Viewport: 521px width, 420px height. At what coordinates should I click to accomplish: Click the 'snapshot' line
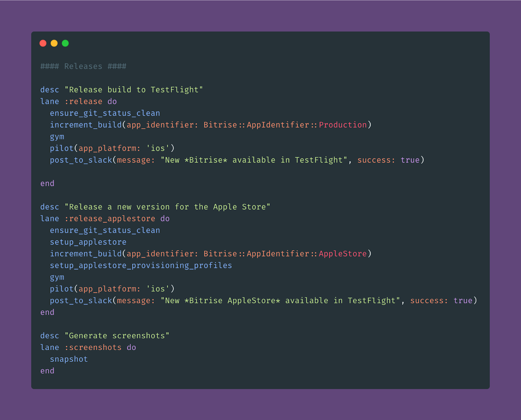pos(69,359)
